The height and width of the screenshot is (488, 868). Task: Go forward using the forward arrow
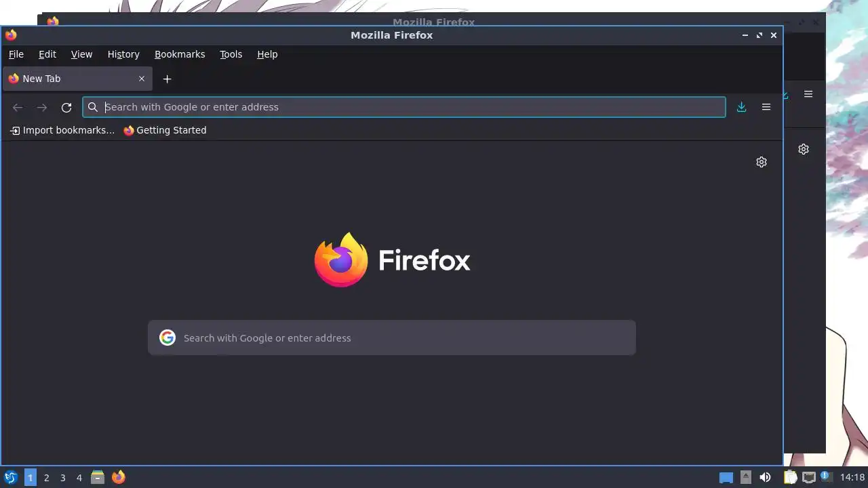tap(42, 107)
